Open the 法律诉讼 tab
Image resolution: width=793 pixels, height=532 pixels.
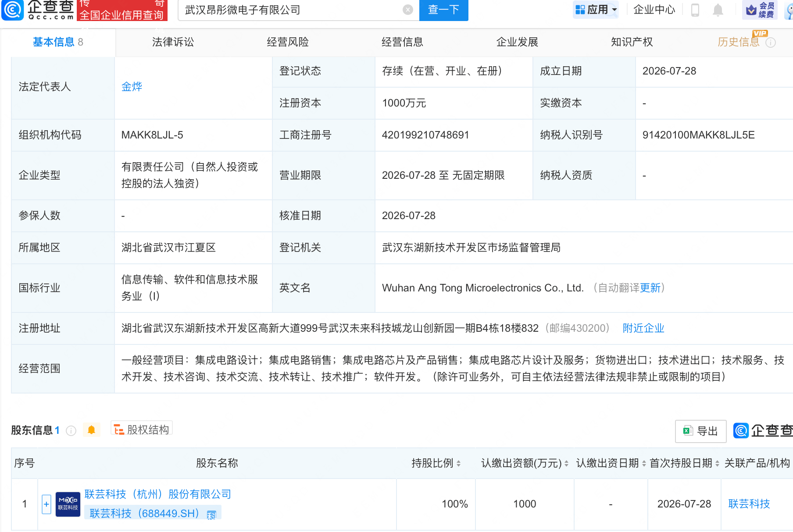(x=173, y=42)
